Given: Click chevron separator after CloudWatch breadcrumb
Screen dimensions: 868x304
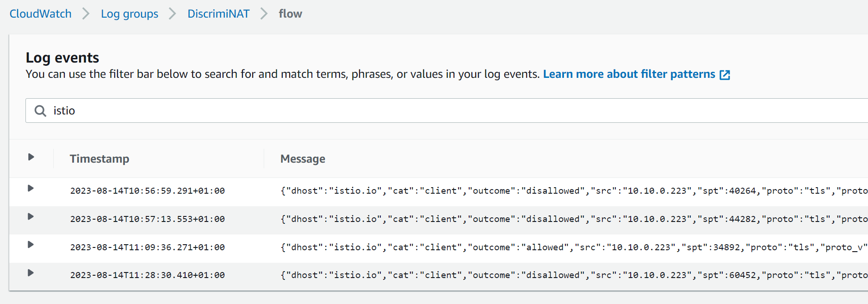Looking at the screenshot, I should tap(86, 14).
